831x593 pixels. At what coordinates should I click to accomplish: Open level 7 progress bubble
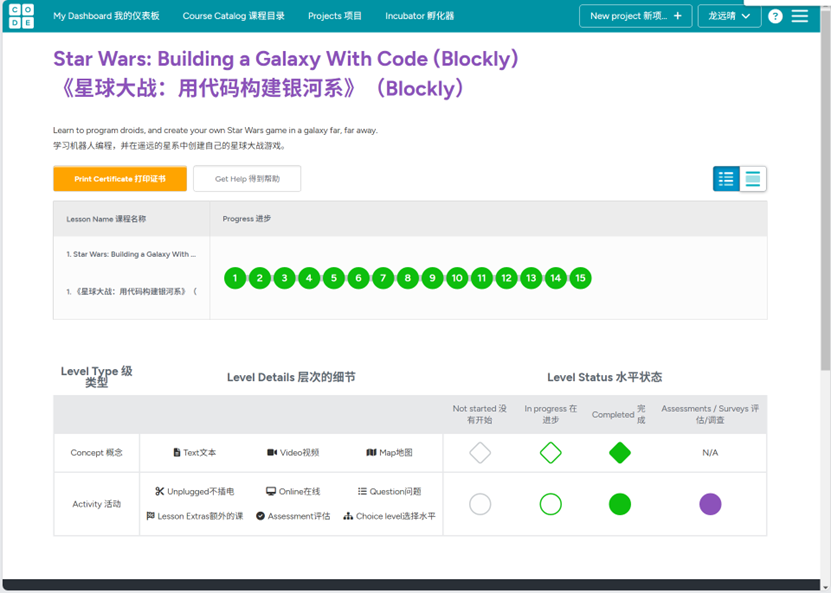coord(383,278)
